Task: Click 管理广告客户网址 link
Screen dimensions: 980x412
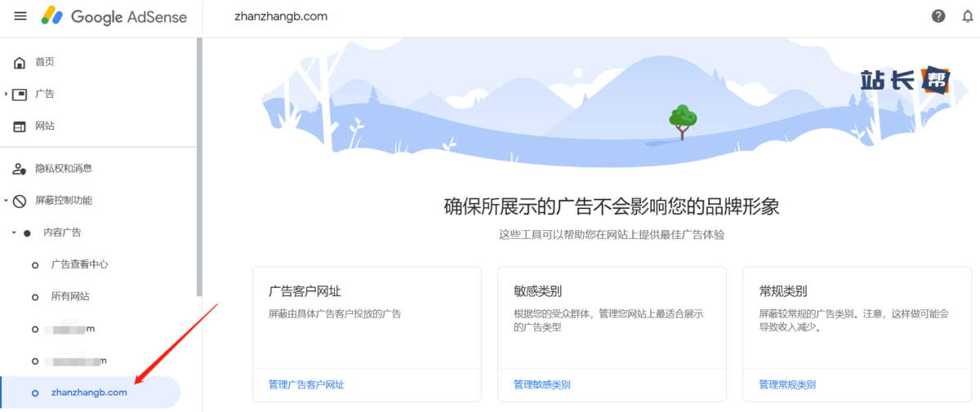Action: click(x=306, y=384)
